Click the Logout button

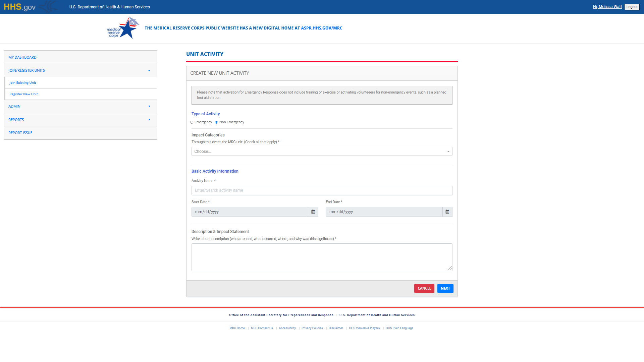[632, 7]
